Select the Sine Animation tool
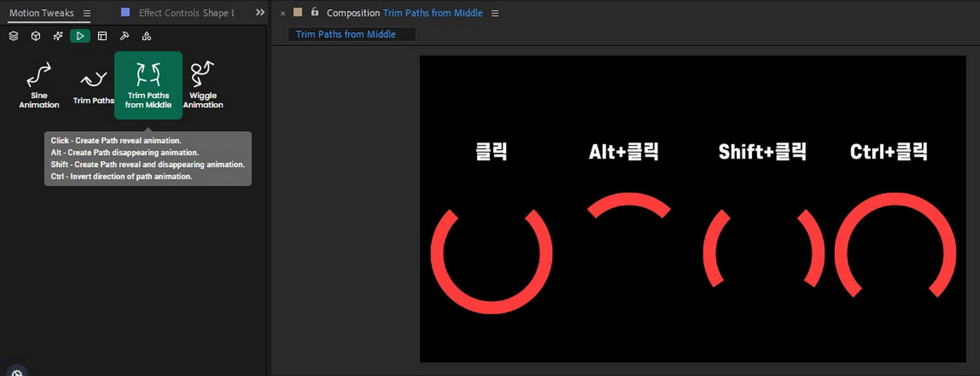 coord(39,85)
